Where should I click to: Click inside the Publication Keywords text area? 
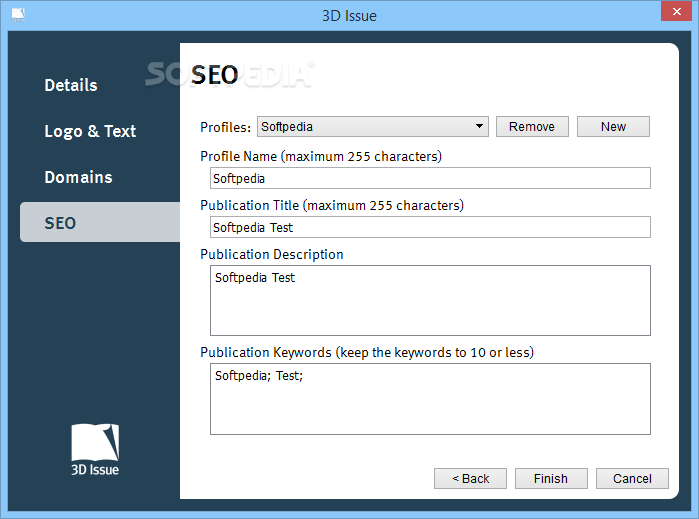click(430, 399)
